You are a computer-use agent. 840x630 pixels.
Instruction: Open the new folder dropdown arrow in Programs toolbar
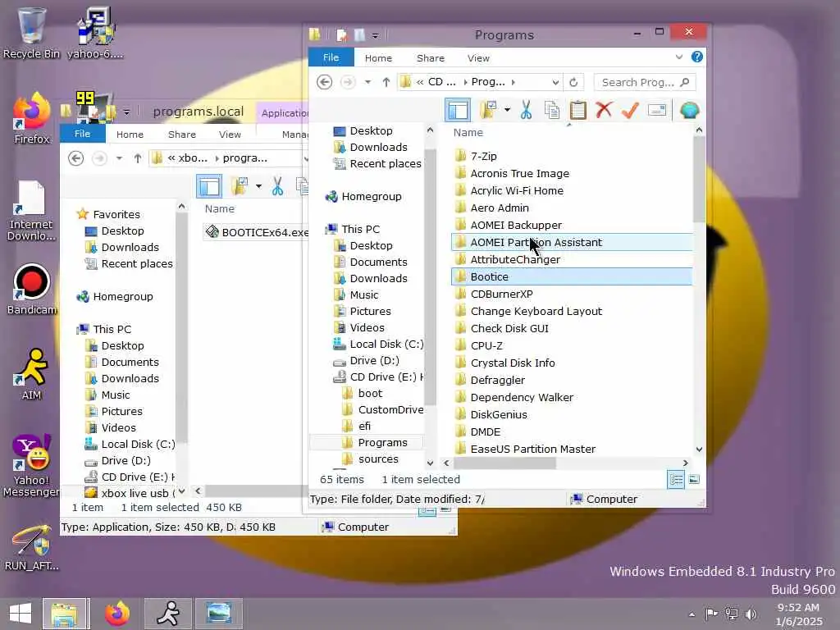pyautogui.click(x=507, y=111)
